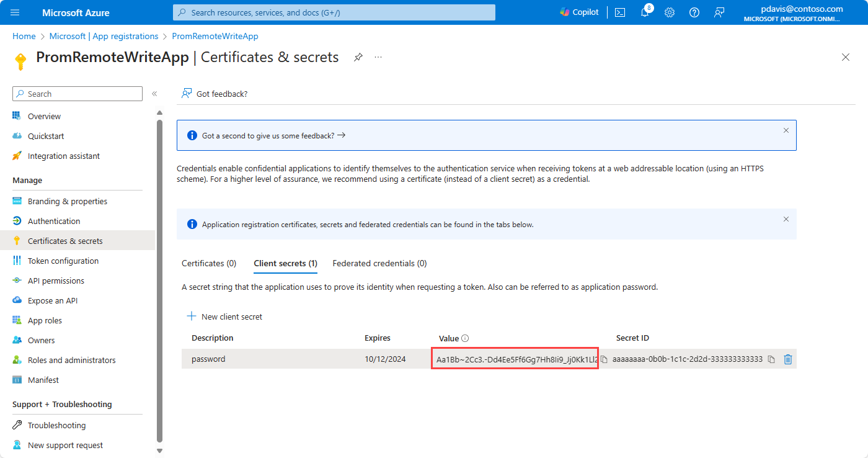Open the more options ellipsis
This screenshot has width=868, height=458.
(x=378, y=57)
